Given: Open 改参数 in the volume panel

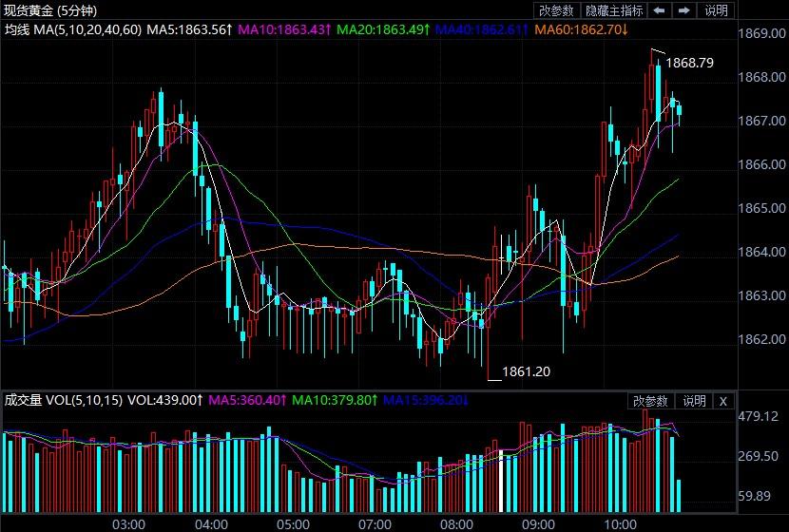Looking at the screenshot, I should pyautogui.click(x=650, y=401).
